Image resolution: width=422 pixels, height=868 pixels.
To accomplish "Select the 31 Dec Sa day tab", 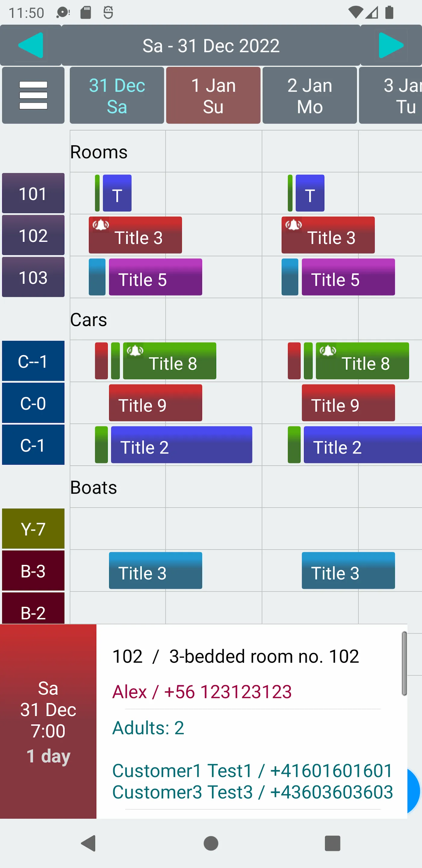I will 117,95.
